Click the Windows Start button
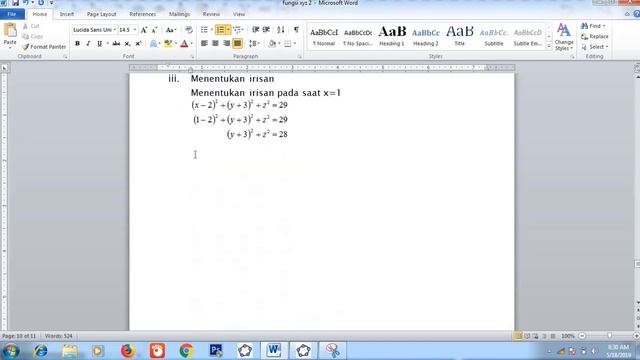 (x=11, y=351)
